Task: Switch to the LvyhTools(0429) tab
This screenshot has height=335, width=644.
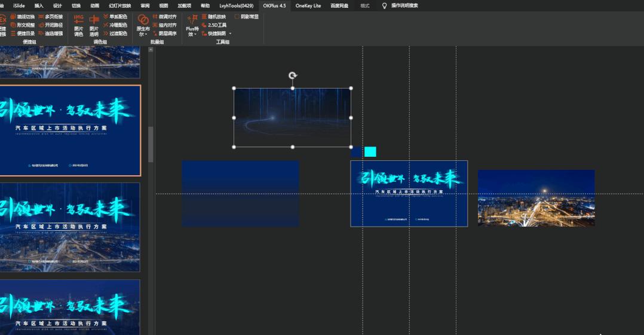Action: [x=236, y=6]
